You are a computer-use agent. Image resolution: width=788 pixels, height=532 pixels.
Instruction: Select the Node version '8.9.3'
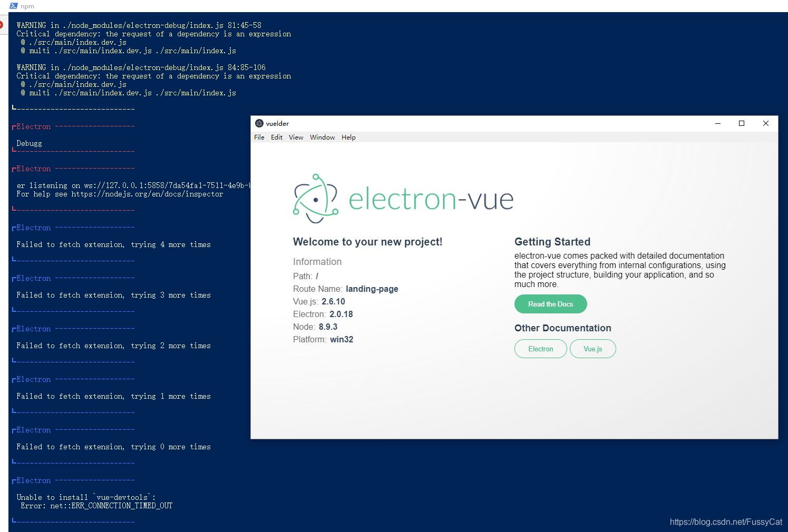328,327
